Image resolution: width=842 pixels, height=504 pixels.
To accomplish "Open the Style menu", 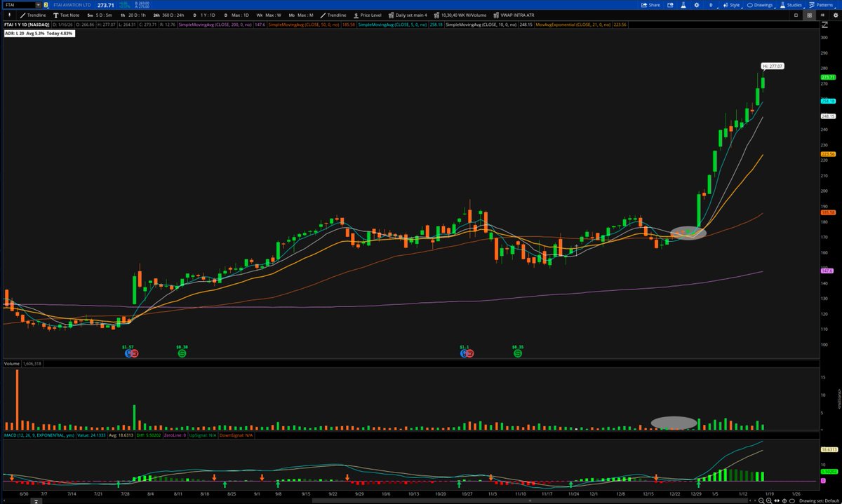I will tap(731, 5).
